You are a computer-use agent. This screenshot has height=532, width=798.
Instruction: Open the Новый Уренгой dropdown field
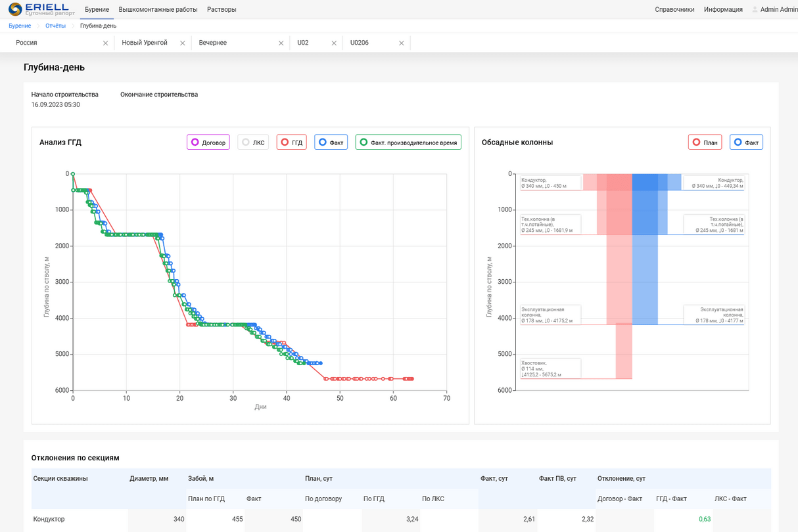click(149, 43)
